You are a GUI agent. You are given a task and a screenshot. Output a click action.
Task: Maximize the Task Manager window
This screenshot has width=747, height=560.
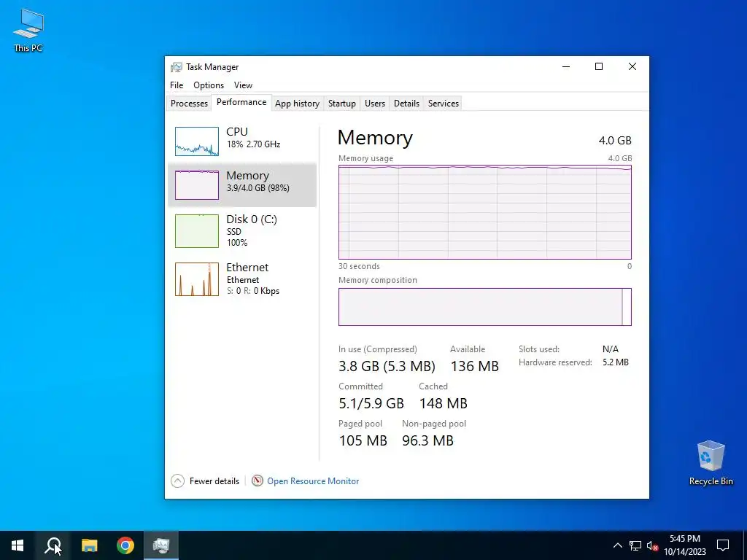click(x=599, y=66)
